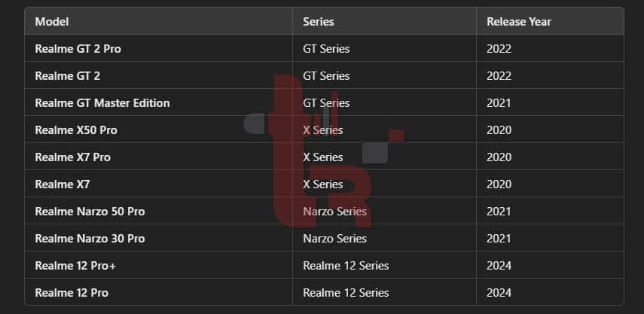Click the 2022 year for Realme GT 2 Pro
This screenshot has height=314, width=644.
click(499, 48)
